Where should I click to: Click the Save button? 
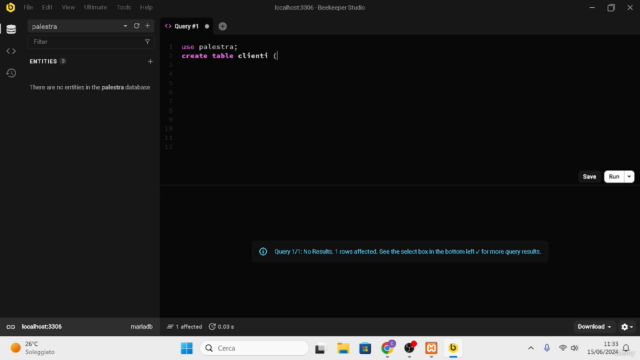point(589,177)
